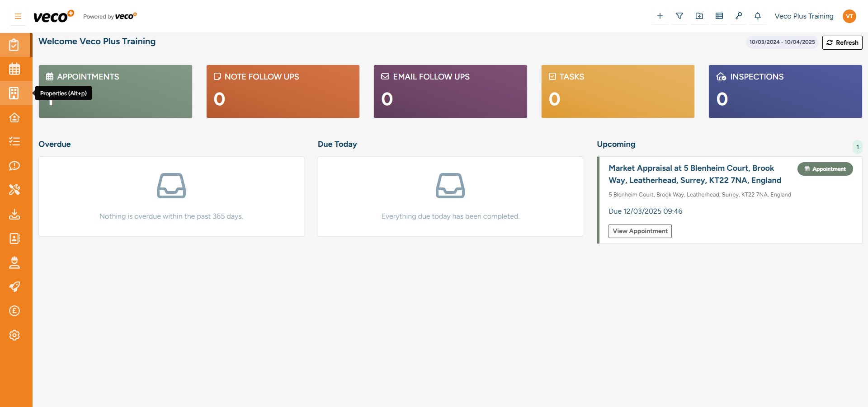Open the date range 10/03/2024 - 10/04/2025 selector
Screen dimensions: 868x407
[x=782, y=42]
